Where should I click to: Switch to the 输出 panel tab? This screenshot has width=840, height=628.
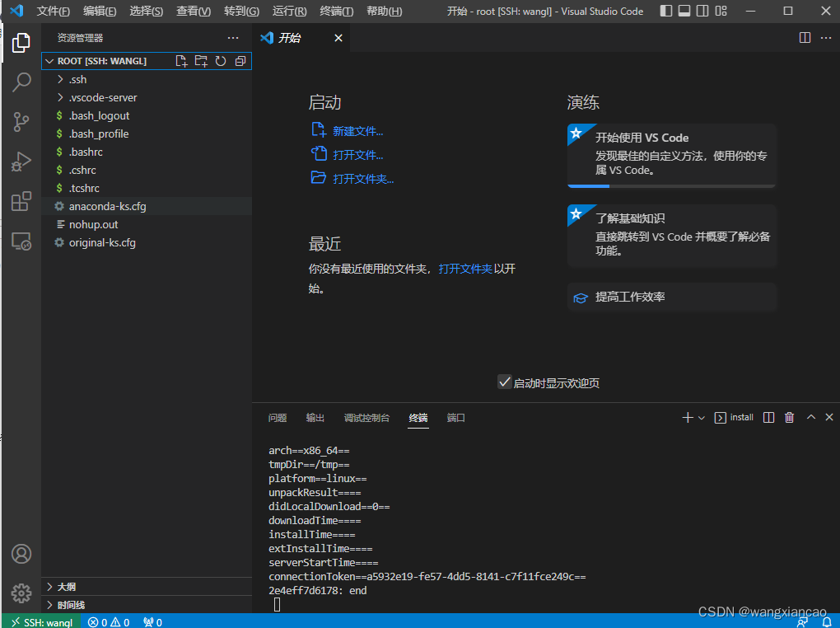(315, 418)
